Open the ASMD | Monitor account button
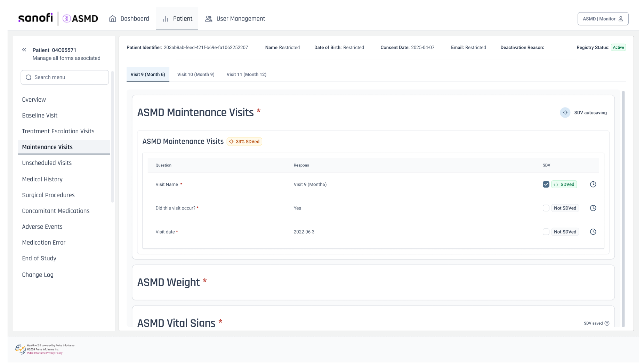 pos(603,19)
